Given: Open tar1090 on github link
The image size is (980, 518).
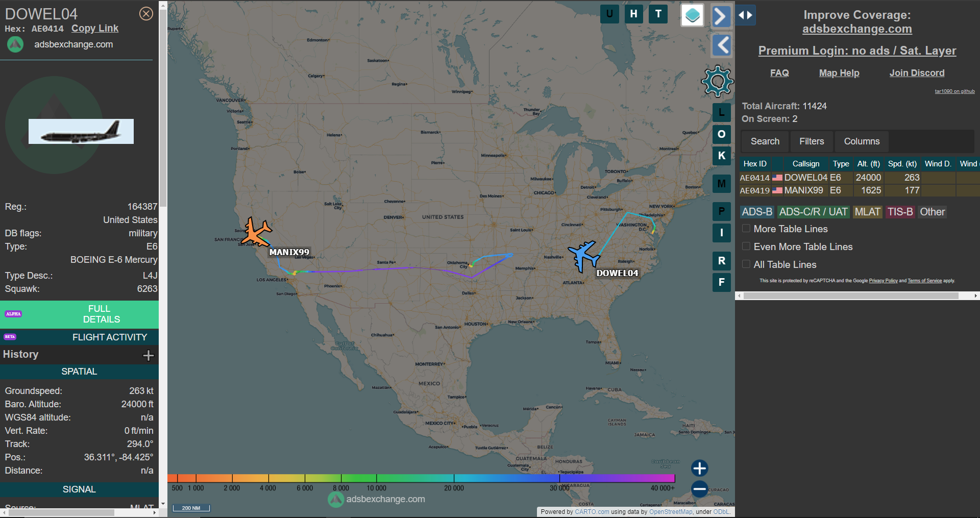Looking at the screenshot, I should [954, 91].
